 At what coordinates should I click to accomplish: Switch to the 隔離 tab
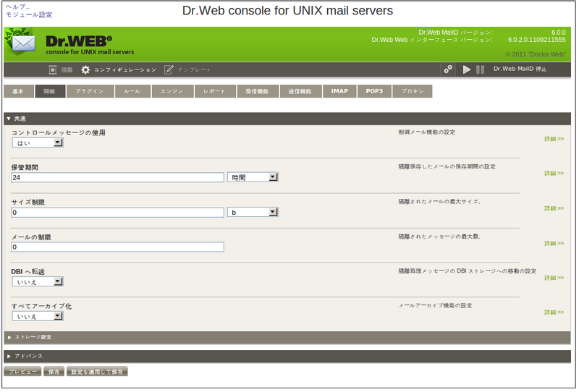(x=50, y=91)
